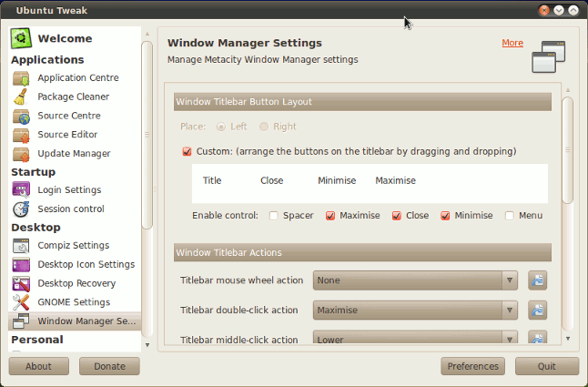Click the Update Manager box icon
588x387 pixels.
[21, 154]
